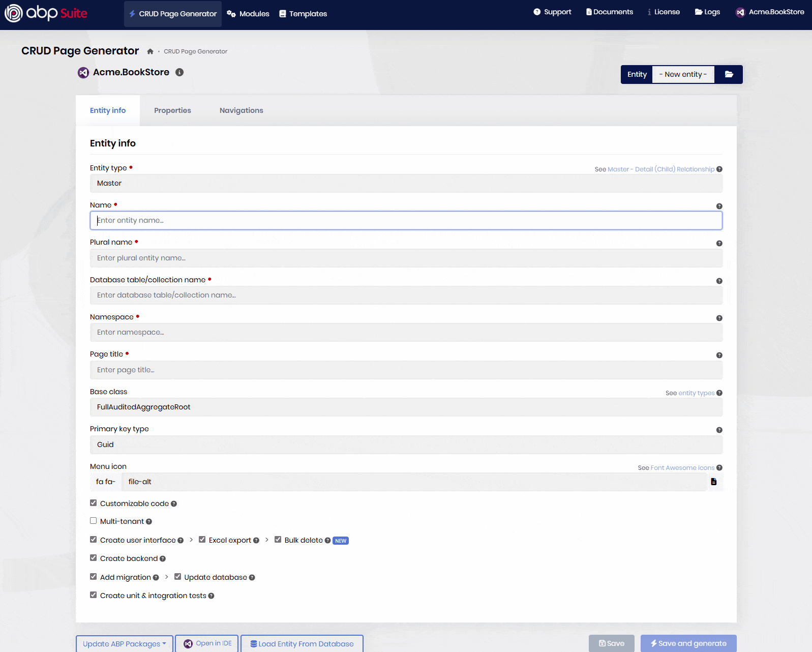Screen dimensions: 812x652
Task: Click the abp Suite logo
Action: pos(46,13)
